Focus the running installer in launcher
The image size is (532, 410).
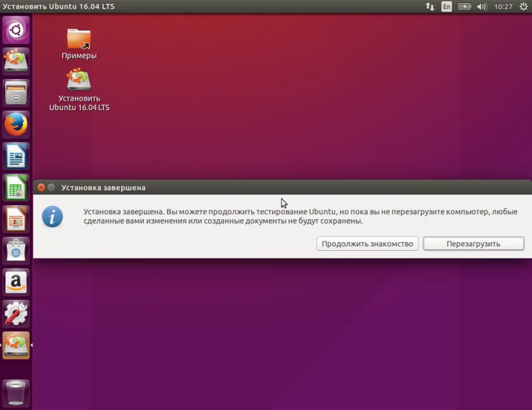(16, 345)
